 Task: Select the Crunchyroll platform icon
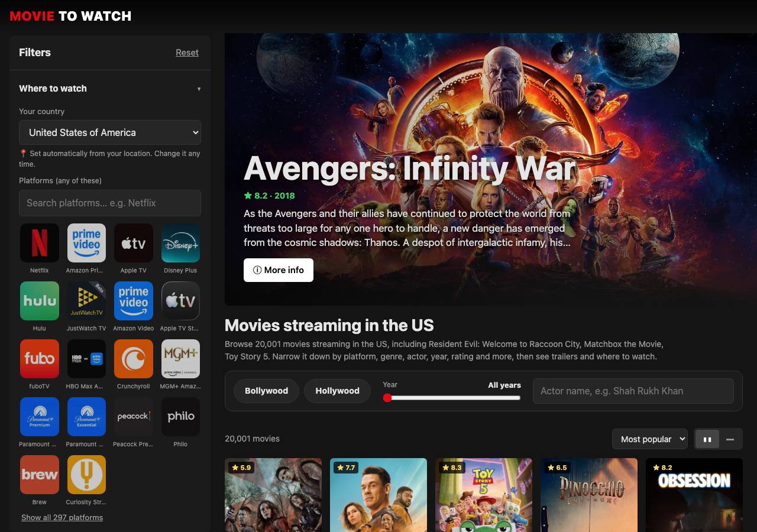point(134,359)
